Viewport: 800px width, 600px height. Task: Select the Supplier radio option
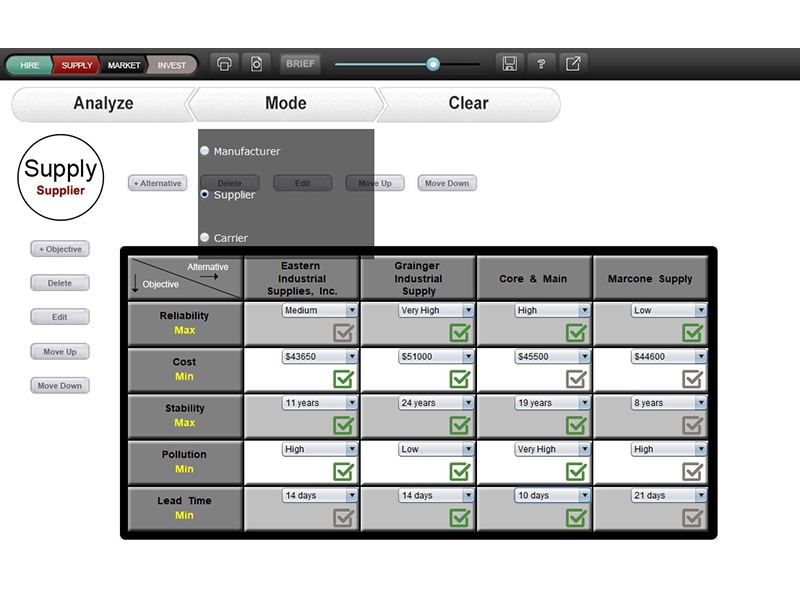[x=205, y=194]
